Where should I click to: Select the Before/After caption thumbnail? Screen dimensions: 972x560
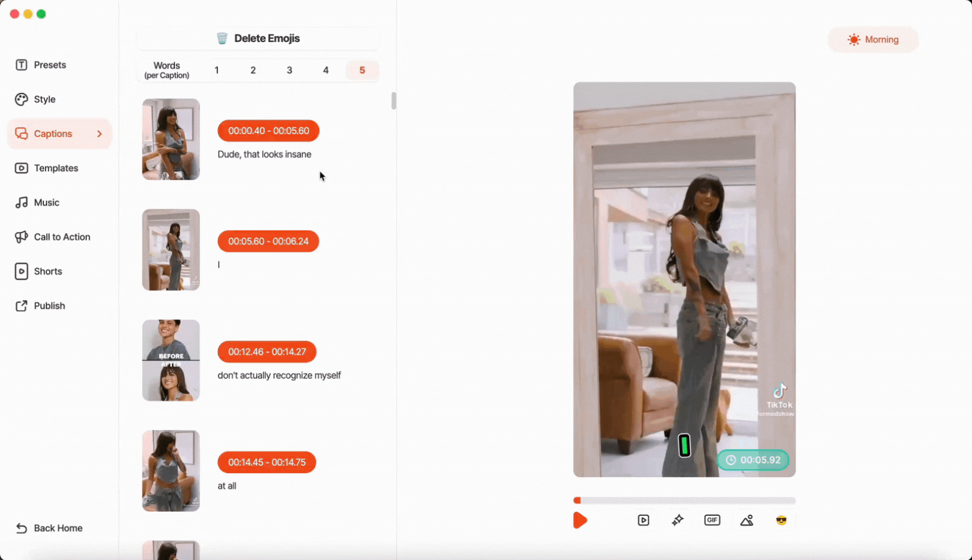(x=171, y=360)
